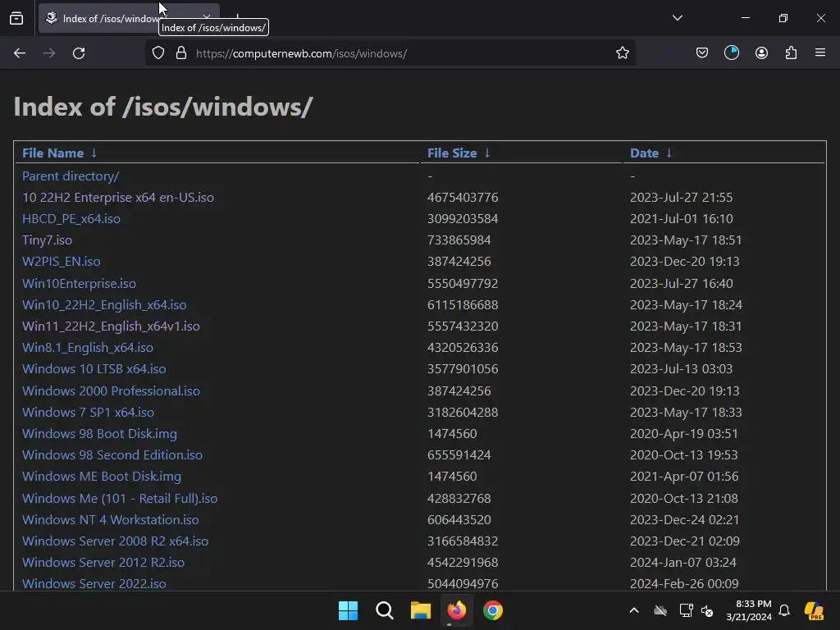Go back using the back arrow
Screen dimensions: 840x630
20,53
